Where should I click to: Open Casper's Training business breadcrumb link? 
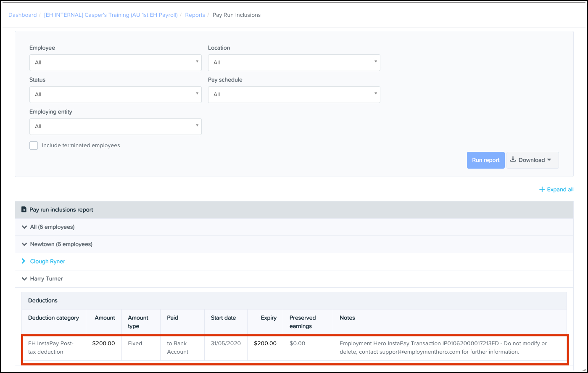click(x=111, y=15)
